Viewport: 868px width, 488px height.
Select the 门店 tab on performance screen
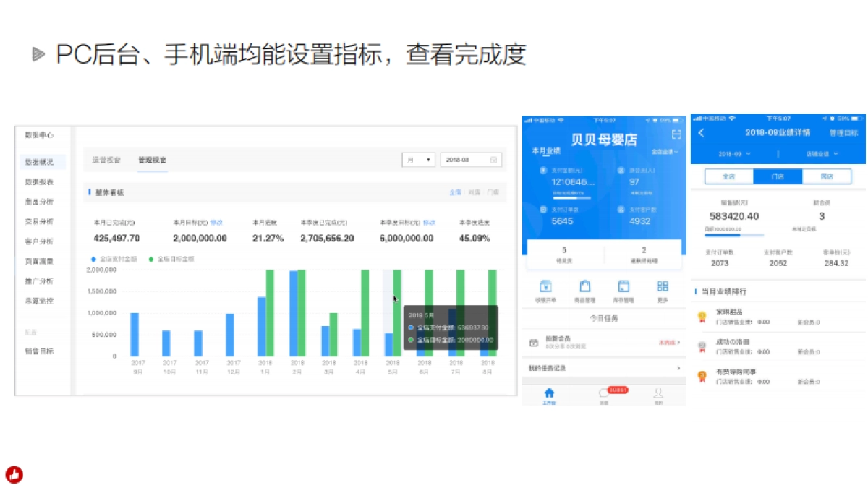[x=778, y=176]
